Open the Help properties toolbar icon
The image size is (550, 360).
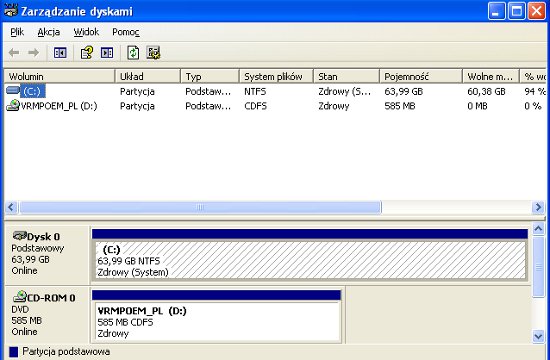point(86,53)
